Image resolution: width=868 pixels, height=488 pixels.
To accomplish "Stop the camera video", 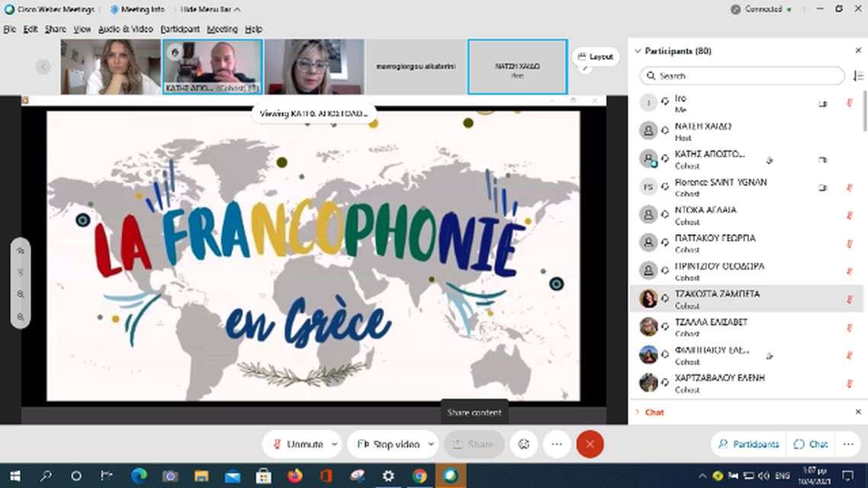I will (387, 444).
